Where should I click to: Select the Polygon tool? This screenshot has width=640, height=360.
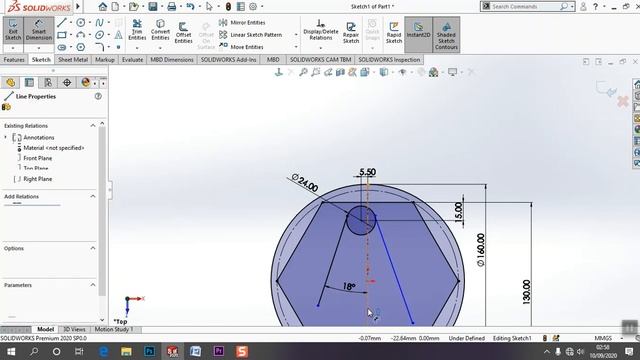pyautogui.click(x=81, y=47)
